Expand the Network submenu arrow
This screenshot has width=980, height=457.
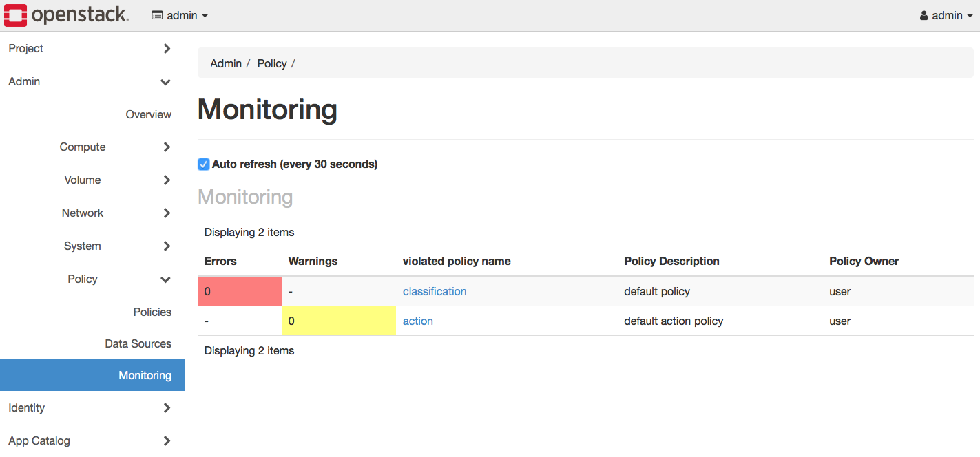click(x=167, y=213)
